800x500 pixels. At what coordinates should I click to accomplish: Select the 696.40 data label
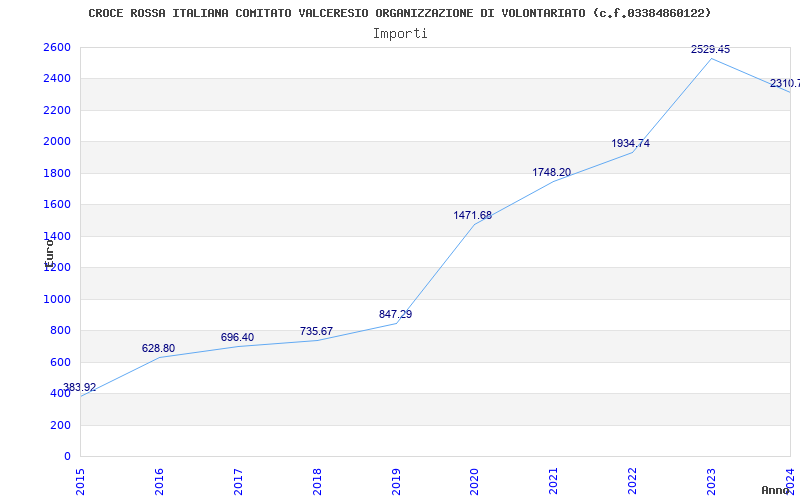(x=237, y=337)
